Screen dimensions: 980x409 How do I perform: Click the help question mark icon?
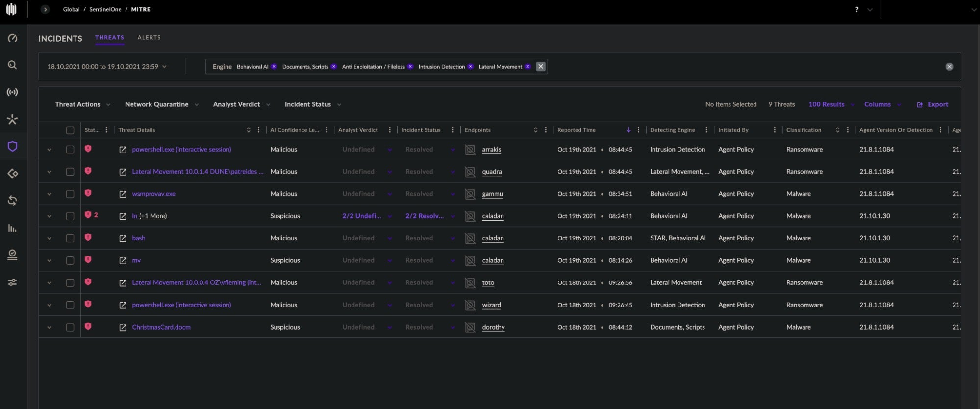(x=856, y=10)
